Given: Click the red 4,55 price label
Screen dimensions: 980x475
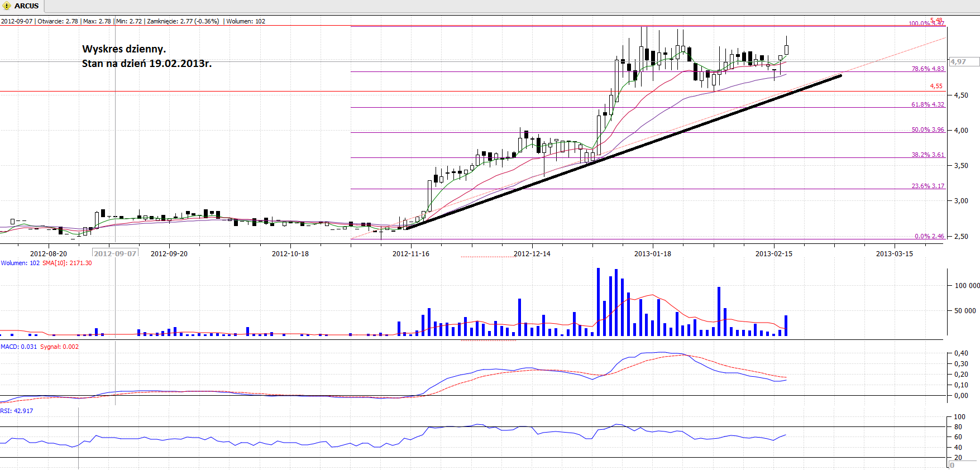Looking at the screenshot, I should pos(936,86).
